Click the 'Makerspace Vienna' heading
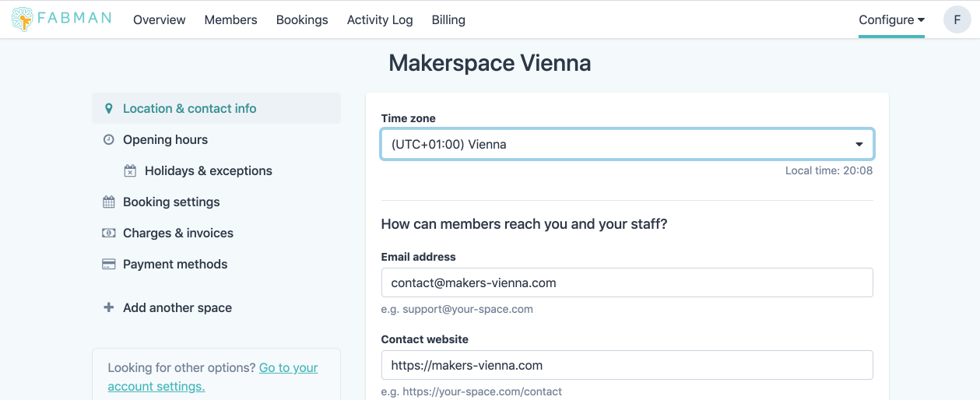 coord(490,63)
